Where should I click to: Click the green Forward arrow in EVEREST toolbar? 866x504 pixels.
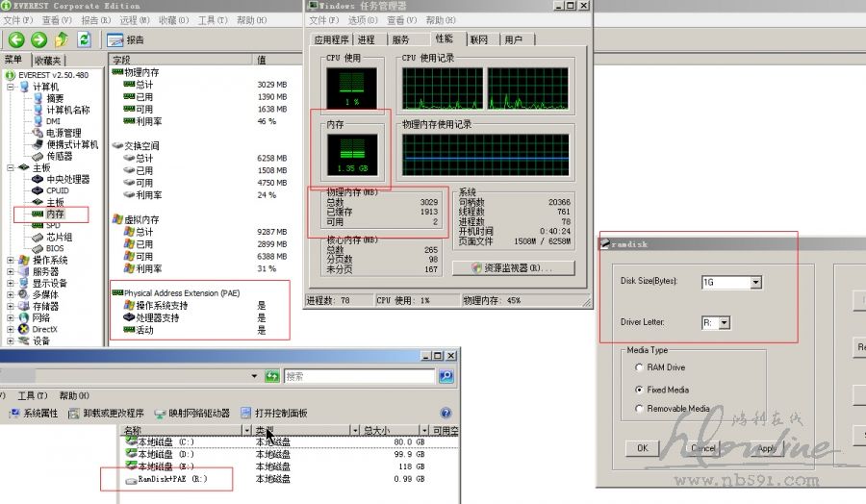38,39
